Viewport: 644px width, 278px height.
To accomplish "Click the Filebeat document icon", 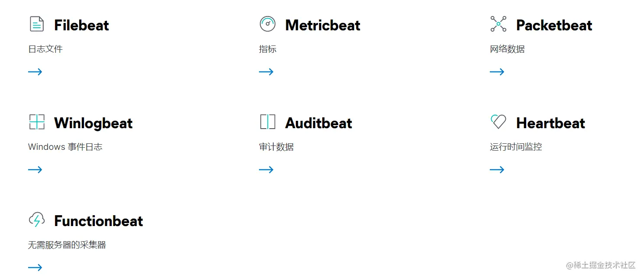I will (x=37, y=24).
